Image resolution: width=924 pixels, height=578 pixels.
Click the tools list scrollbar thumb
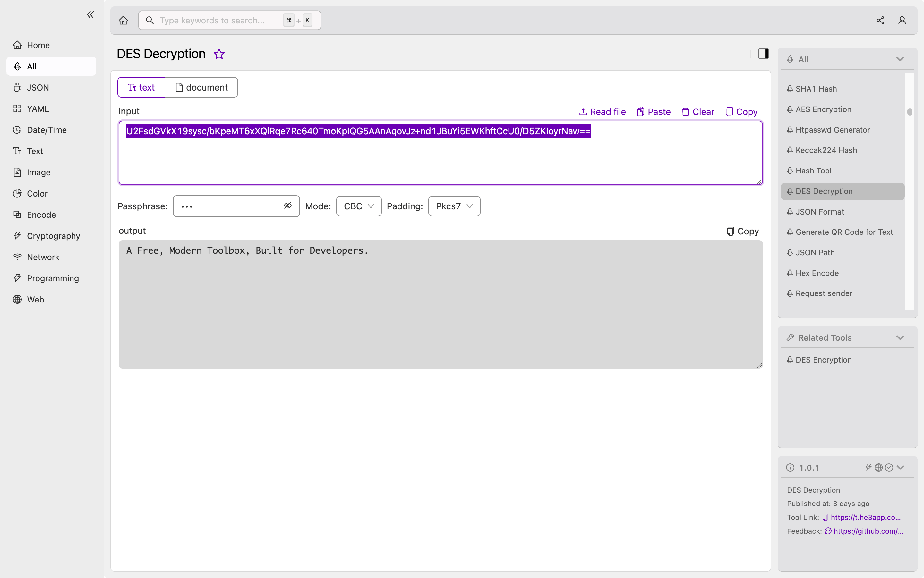910,112
